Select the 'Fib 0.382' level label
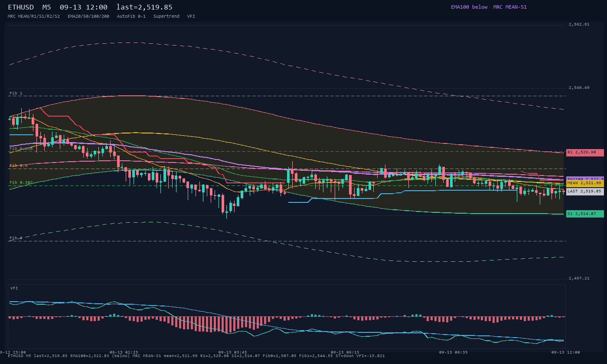This screenshot has width=607, height=364. (21, 182)
